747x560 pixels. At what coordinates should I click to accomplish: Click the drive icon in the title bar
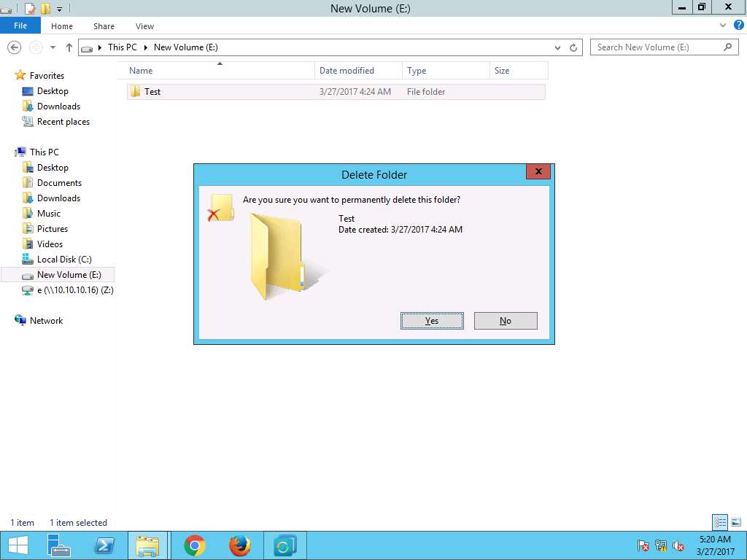pyautogui.click(x=6, y=9)
